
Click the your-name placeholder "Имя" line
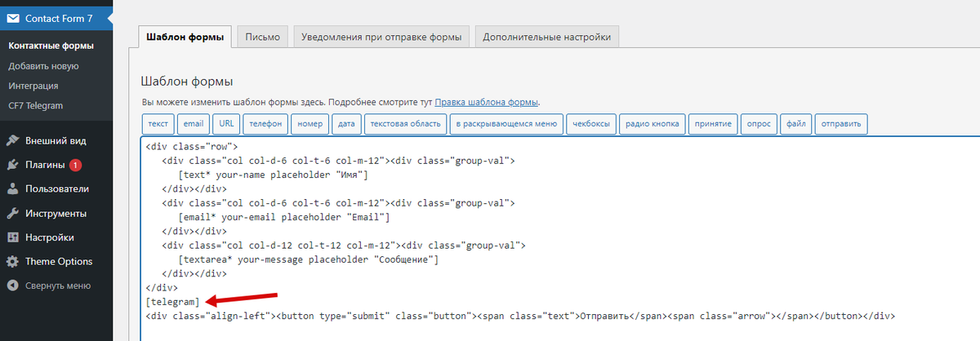[x=273, y=175]
